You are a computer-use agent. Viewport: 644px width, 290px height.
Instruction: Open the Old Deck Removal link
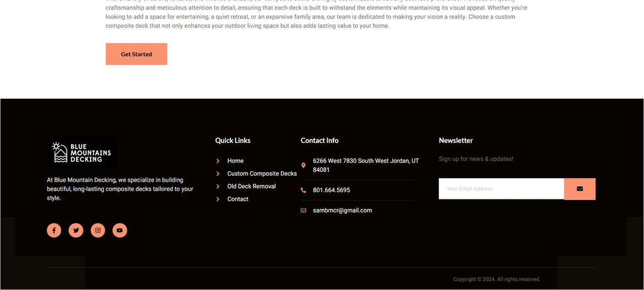point(252,187)
